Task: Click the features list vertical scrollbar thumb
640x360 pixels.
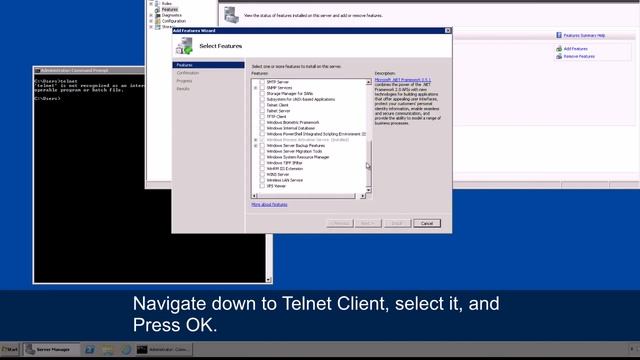Action: coord(368,163)
